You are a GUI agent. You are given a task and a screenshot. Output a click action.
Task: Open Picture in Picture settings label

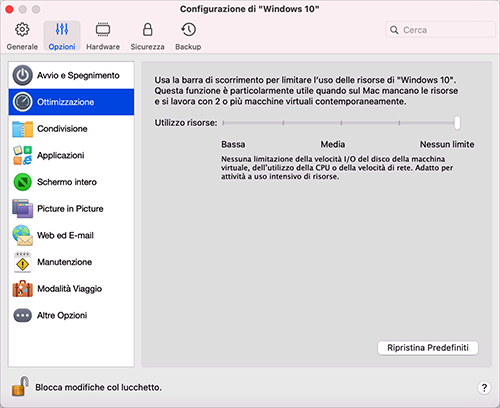click(70, 209)
